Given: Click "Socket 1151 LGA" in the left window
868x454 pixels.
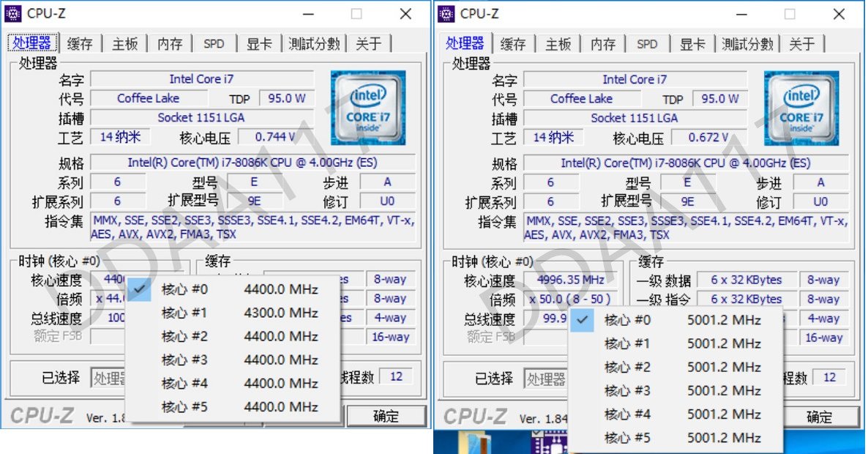Looking at the screenshot, I should 202,117.
